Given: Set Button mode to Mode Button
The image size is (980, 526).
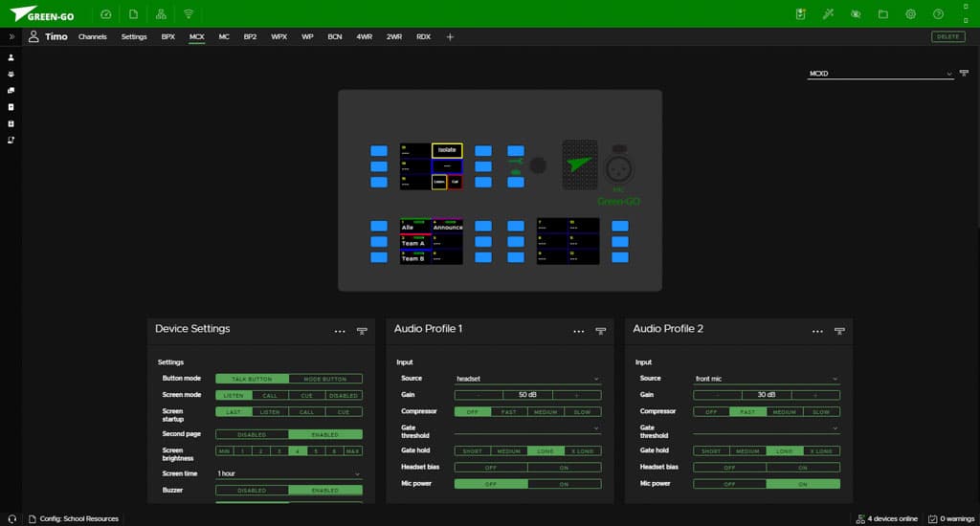Looking at the screenshot, I should coord(325,379).
